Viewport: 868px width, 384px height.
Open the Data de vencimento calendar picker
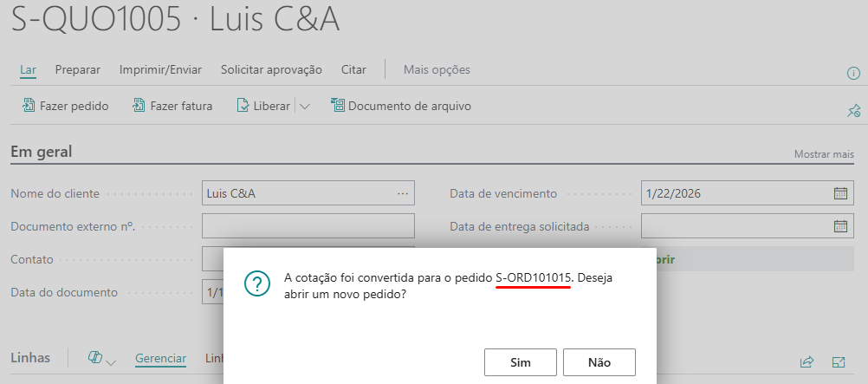point(839,193)
